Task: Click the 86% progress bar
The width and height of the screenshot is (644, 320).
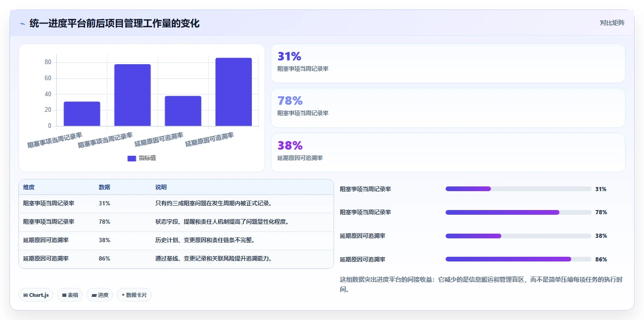Action: 518,259
